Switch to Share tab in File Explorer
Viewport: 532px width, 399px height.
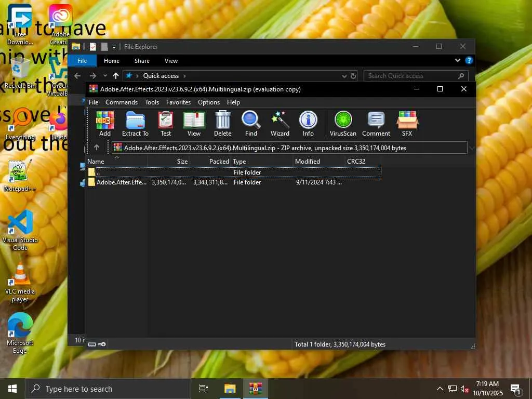[142, 61]
